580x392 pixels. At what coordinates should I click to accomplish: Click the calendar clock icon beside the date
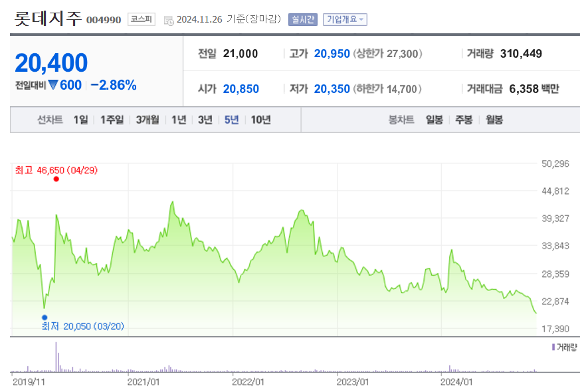(169, 21)
